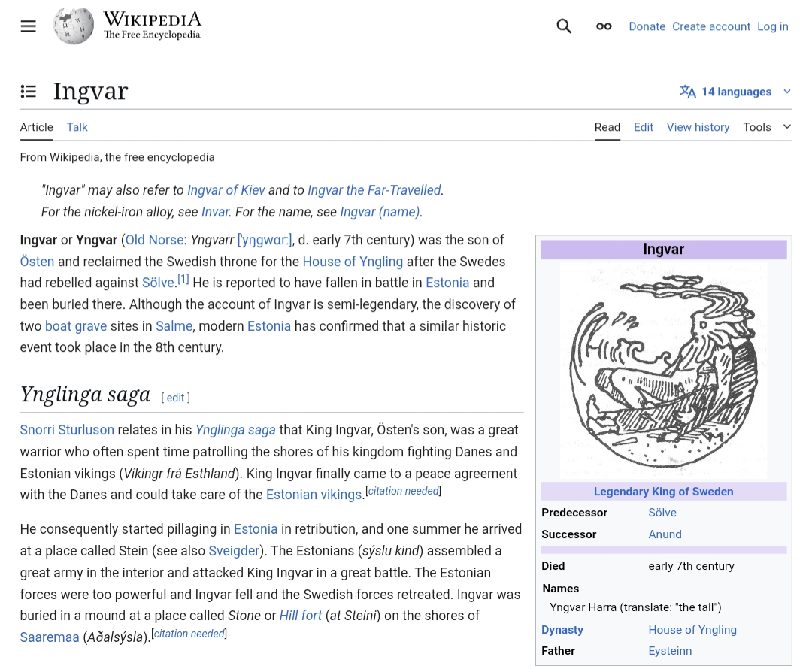This screenshot has width=812, height=669.
Task: Click the Log in link
Action: pos(773,26)
